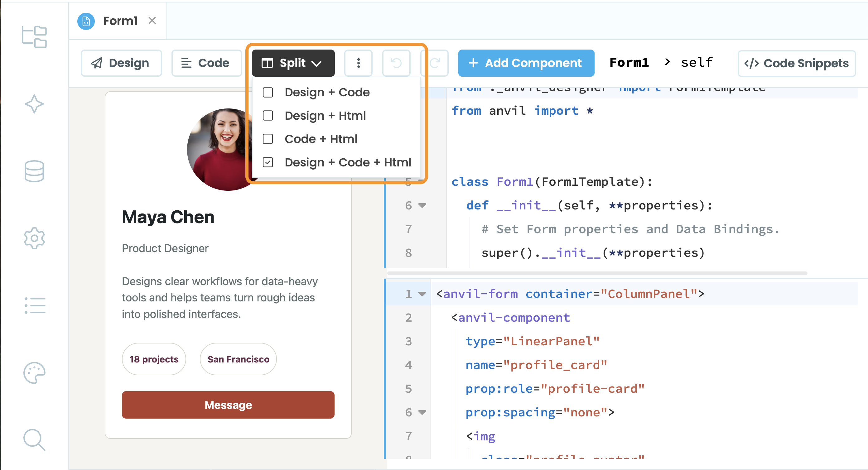Image resolution: width=868 pixels, height=470 pixels.
Task: Close the Form1 tab
Action: (152, 21)
